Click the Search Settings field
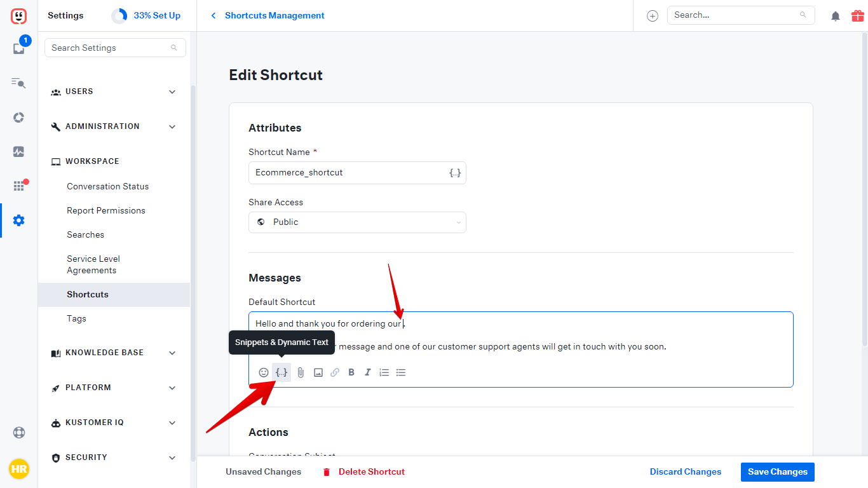The image size is (868, 488). click(x=115, y=48)
